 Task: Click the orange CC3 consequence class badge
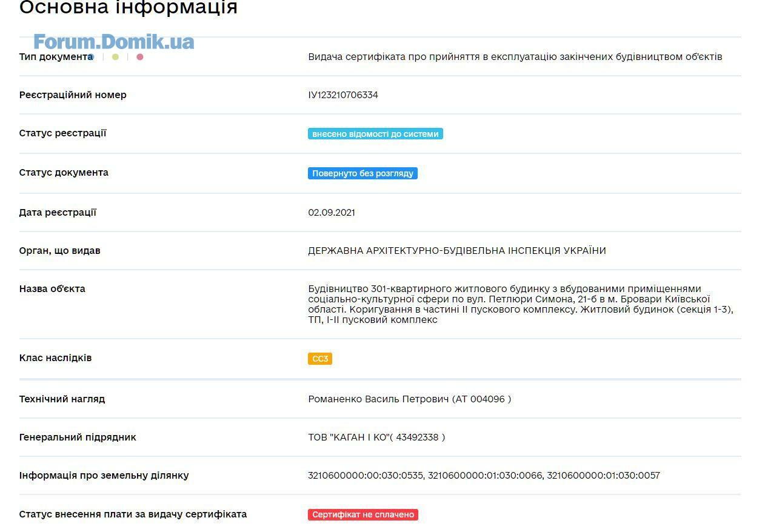point(320,359)
